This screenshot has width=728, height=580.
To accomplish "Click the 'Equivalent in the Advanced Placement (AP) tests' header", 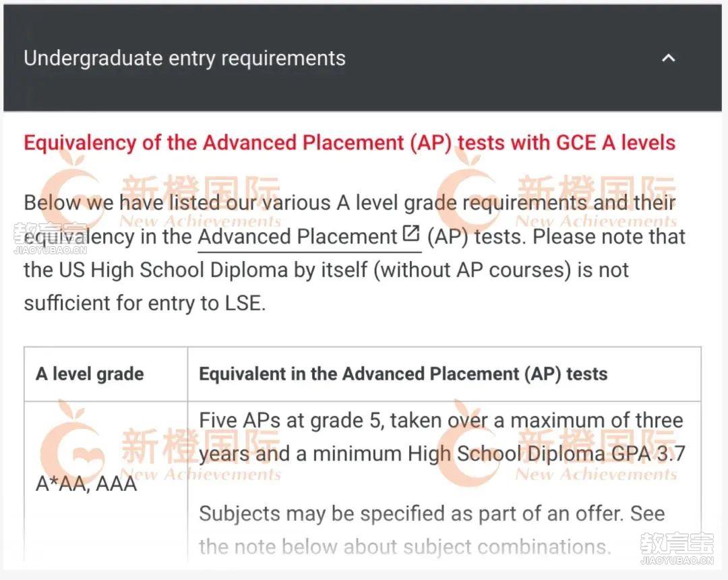I will 403,374.
